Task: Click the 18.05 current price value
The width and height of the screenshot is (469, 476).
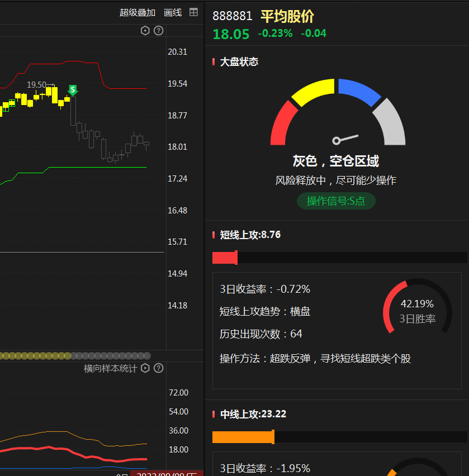Action: tap(231, 34)
